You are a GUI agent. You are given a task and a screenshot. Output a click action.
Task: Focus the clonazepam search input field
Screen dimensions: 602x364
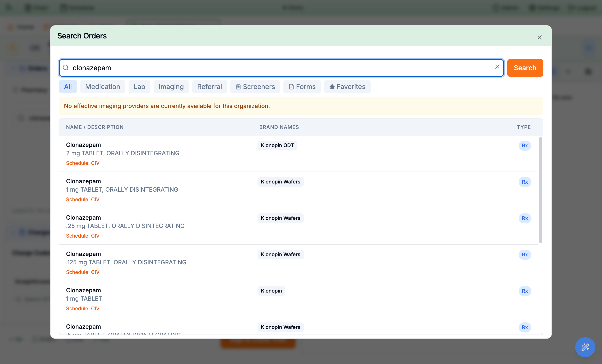click(281, 68)
